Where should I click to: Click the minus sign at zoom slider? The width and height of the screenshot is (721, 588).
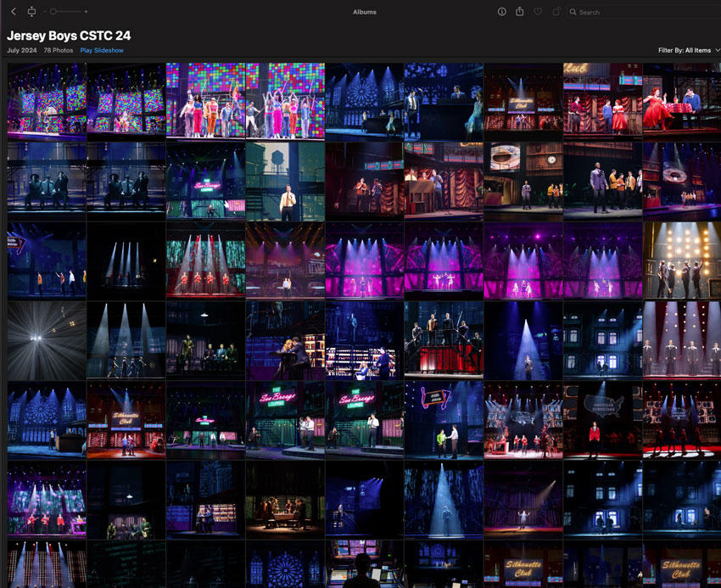pyautogui.click(x=45, y=12)
